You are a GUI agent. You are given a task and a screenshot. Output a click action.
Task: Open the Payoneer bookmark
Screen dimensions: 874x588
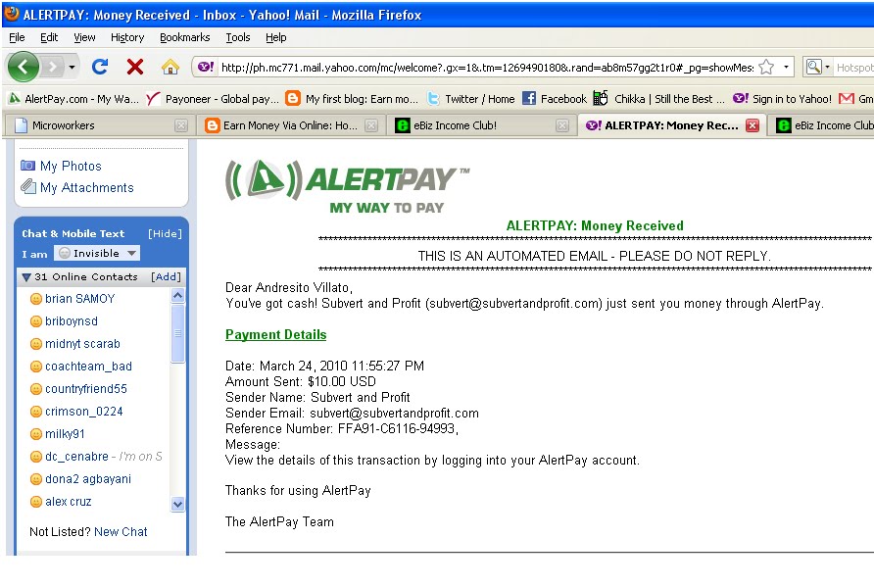(x=213, y=99)
